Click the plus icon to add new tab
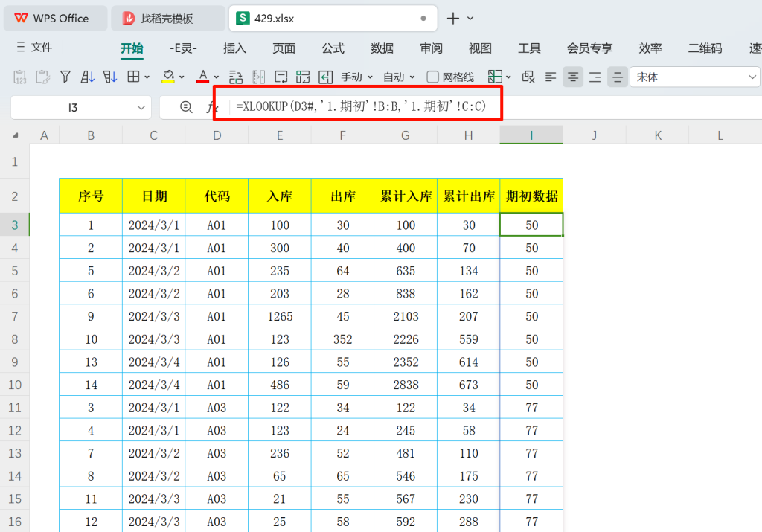The height and width of the screenshot is (532, 762). 453,19
